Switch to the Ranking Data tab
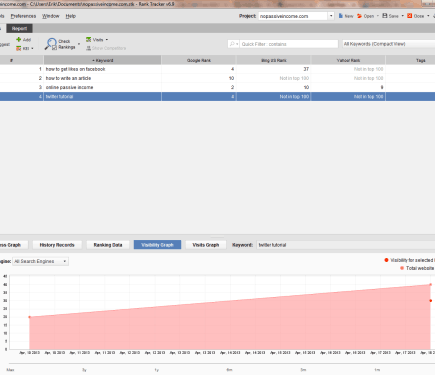Image resolution: width=435 pixels, height=375 pixels. (x=108, y=245)
